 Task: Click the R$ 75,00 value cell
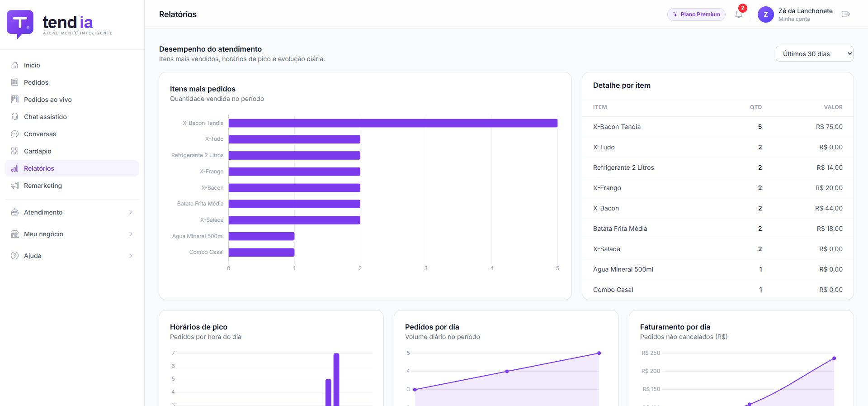pos(829,127)
